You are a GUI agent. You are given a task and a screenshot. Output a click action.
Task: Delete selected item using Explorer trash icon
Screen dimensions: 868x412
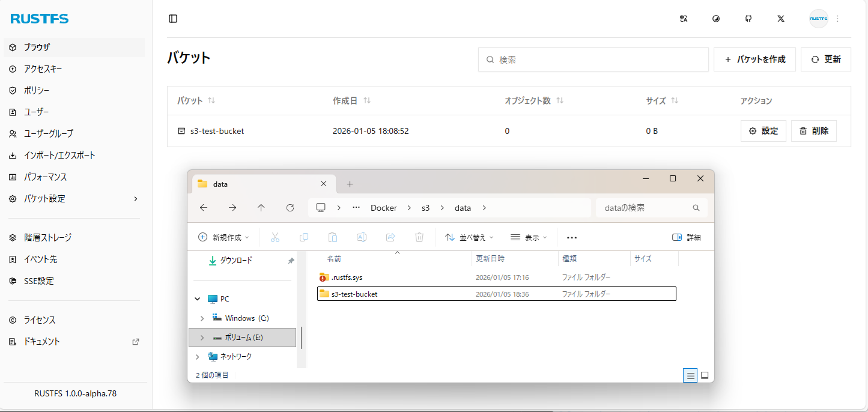pos(419,237)
